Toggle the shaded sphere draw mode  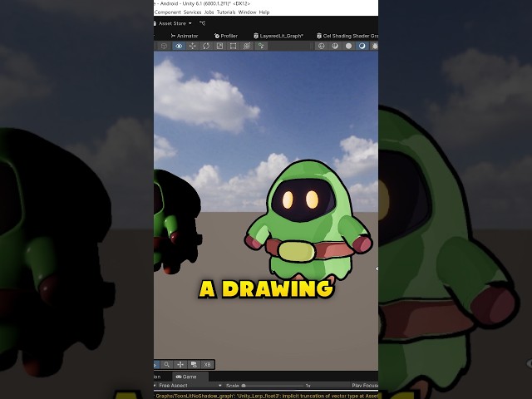coord(362,47)
